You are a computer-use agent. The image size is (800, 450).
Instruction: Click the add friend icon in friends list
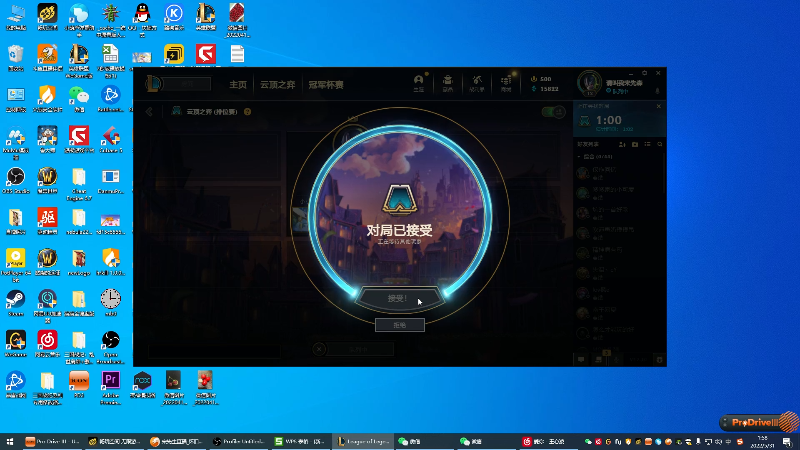coord(622,144)
